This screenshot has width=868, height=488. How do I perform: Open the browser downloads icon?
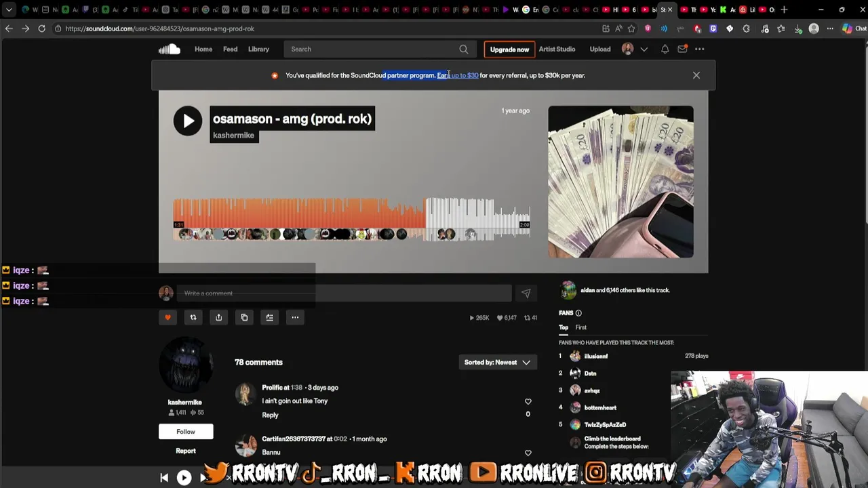click(x=798, y=28)
